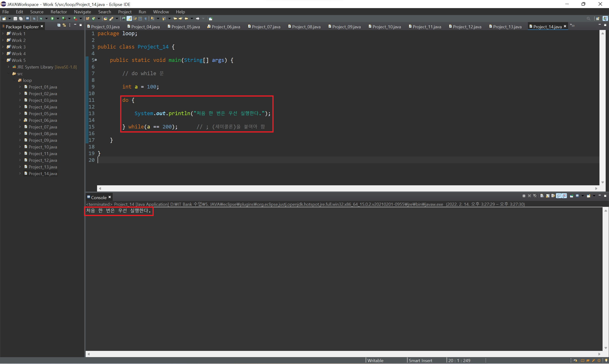This screenshot has height=364, width=609.
Task: Click the green Run button in toolbar
Action: pyautogui.click(x=52, y=19)
